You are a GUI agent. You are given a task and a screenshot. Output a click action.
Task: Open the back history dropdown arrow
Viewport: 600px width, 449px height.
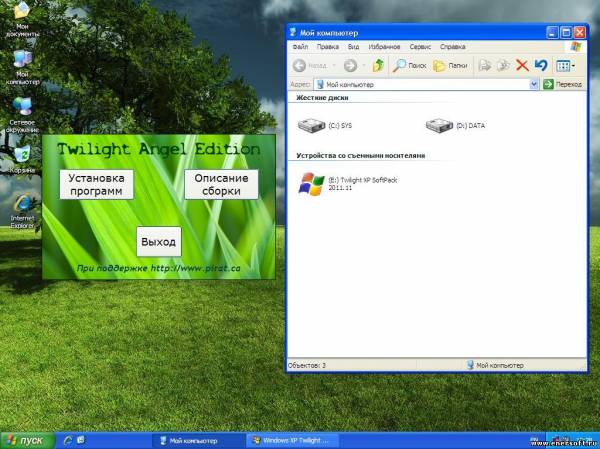point(334,65)
